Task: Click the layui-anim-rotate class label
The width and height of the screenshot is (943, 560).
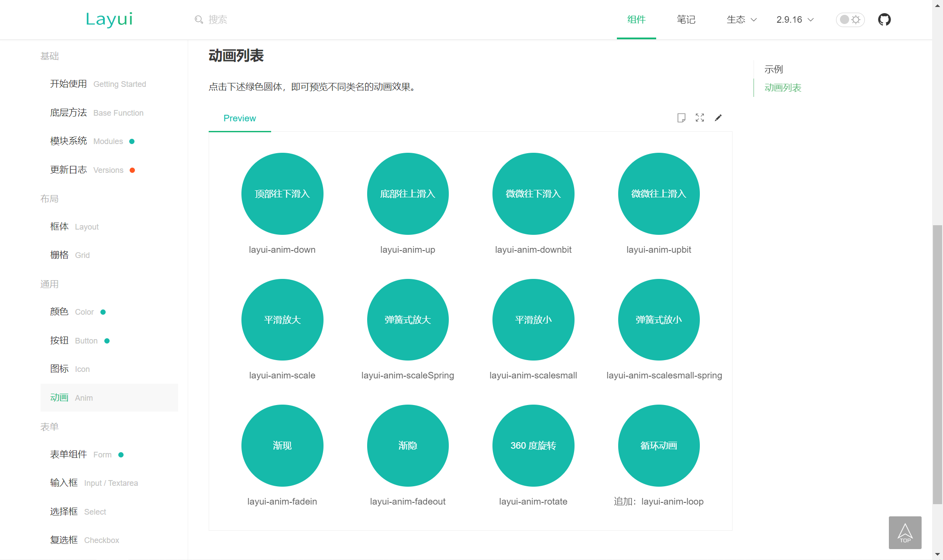Action: tap(533, 502)
